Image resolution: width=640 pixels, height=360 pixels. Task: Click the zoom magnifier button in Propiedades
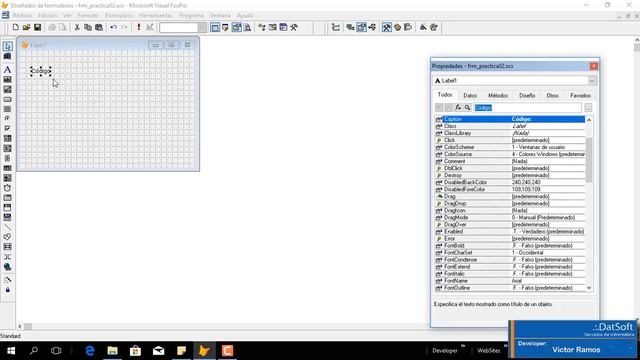click(467, 108)
